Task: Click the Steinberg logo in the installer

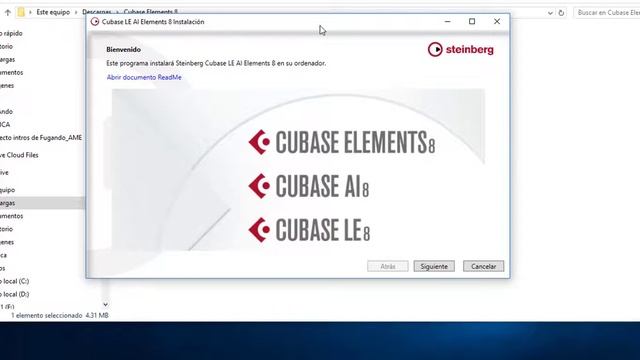Action: point(460,49)
